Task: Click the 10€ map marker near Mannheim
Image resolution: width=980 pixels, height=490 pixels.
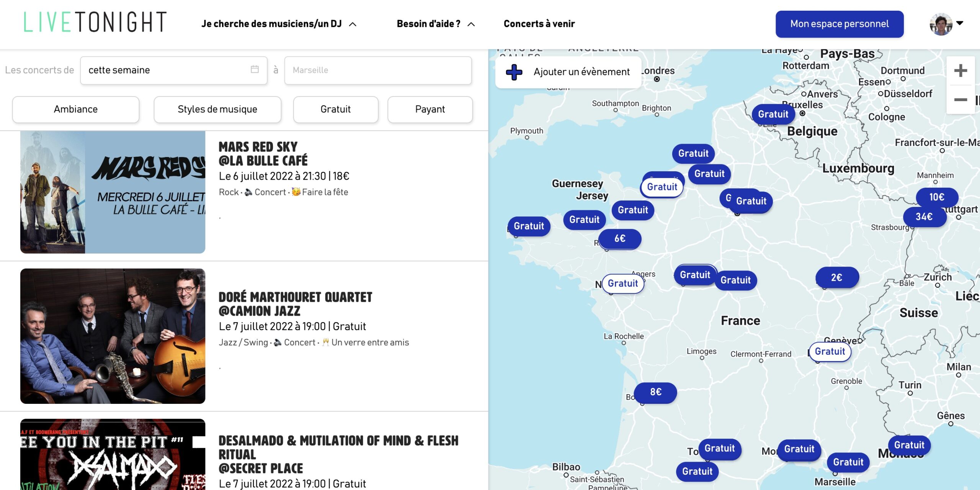Action: pyautogui.click(x=936, y=197)
